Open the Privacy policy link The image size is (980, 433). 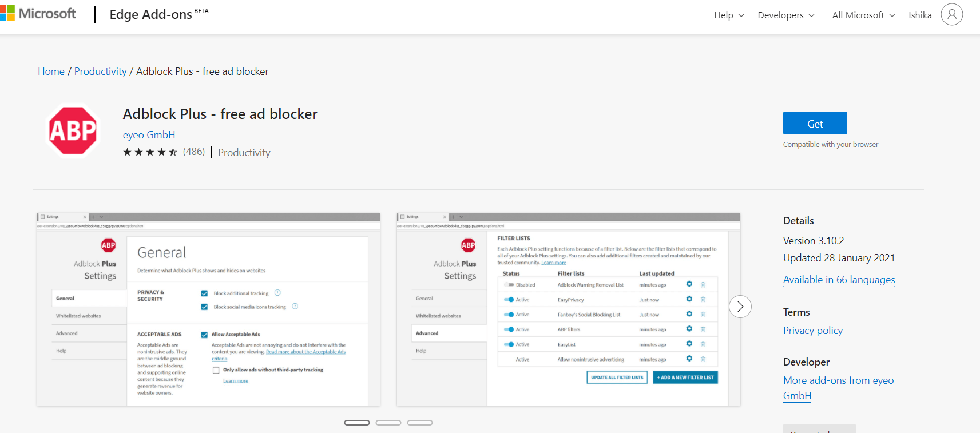pyautogui.click(x=813, y=331)
